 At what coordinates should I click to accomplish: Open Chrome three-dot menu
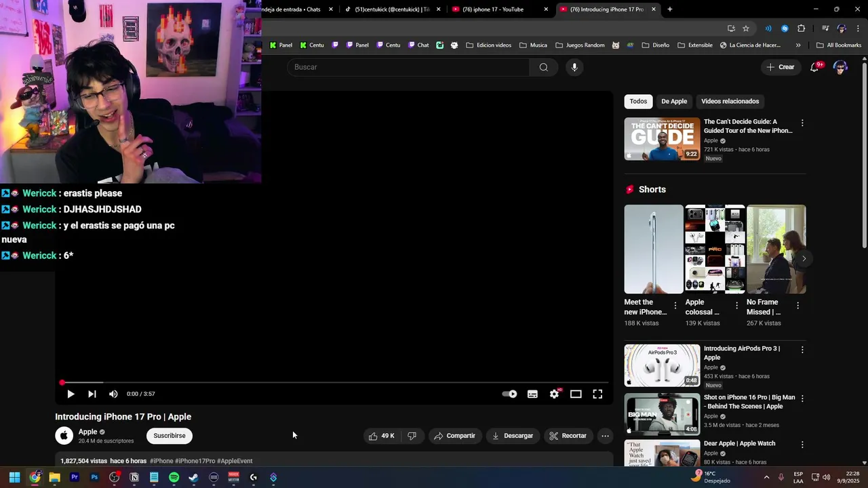tap(858, 28)
